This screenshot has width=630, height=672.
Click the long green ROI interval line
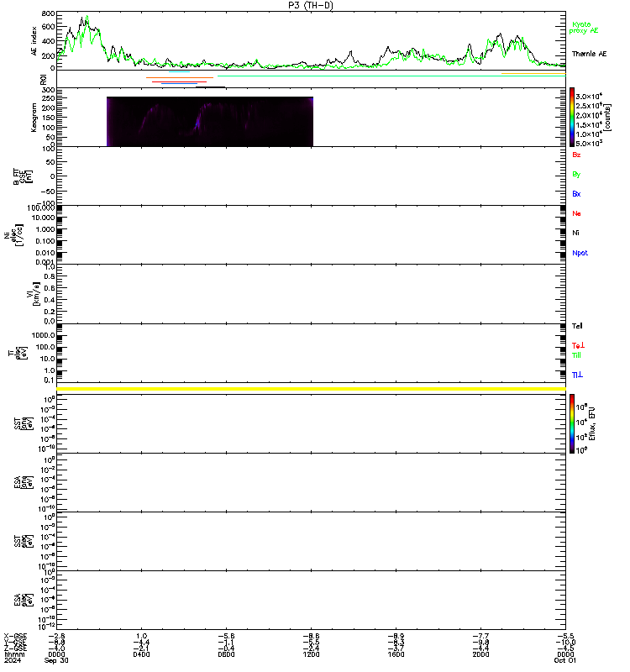[391, 76]
